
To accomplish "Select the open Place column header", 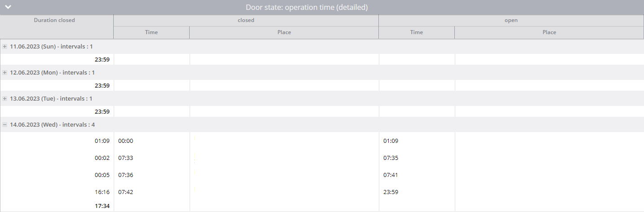I will (x=549, y=32).
